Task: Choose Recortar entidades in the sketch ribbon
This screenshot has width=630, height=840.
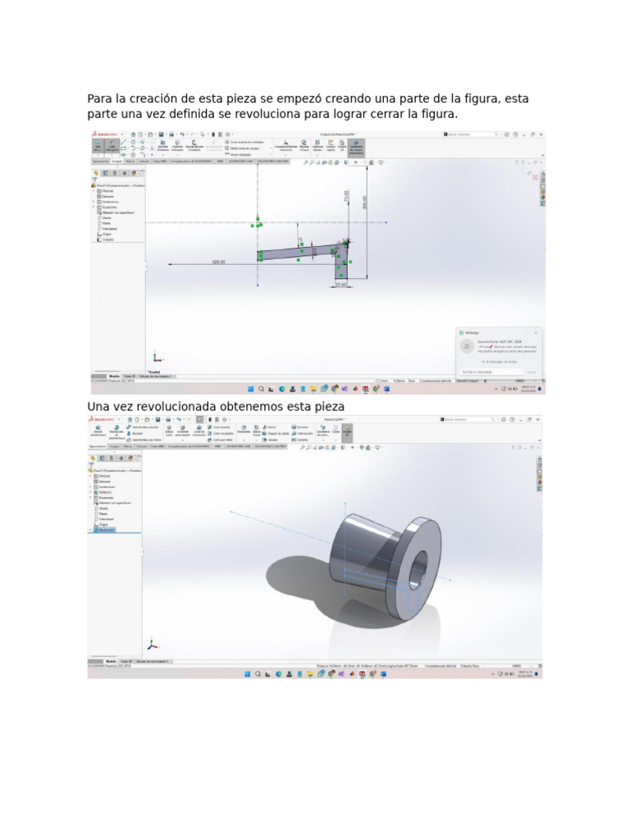Action: (x=163, y=144)
